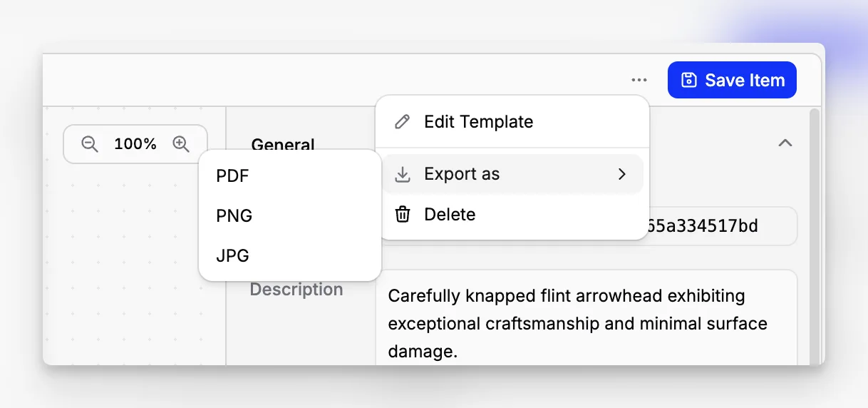Export the item as PNG
This screenshot has width=868, height=408.
click(x=290, y=215)
